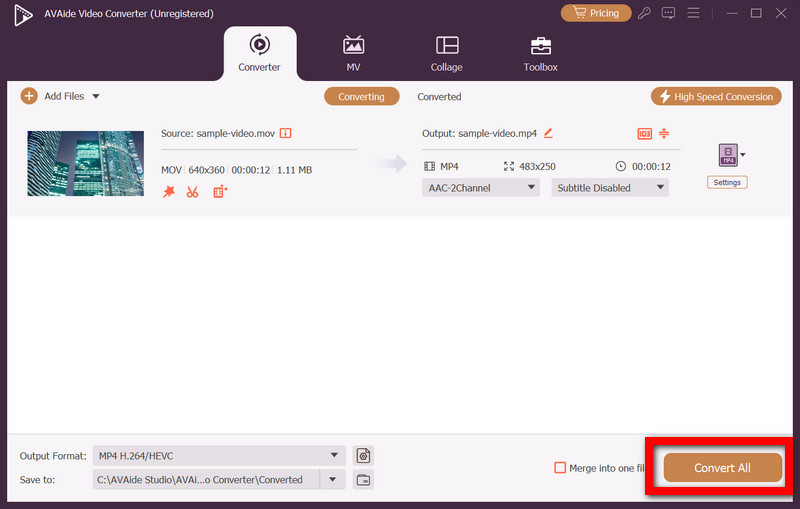Toggle Merge into one file checkbox

(560, 467)
